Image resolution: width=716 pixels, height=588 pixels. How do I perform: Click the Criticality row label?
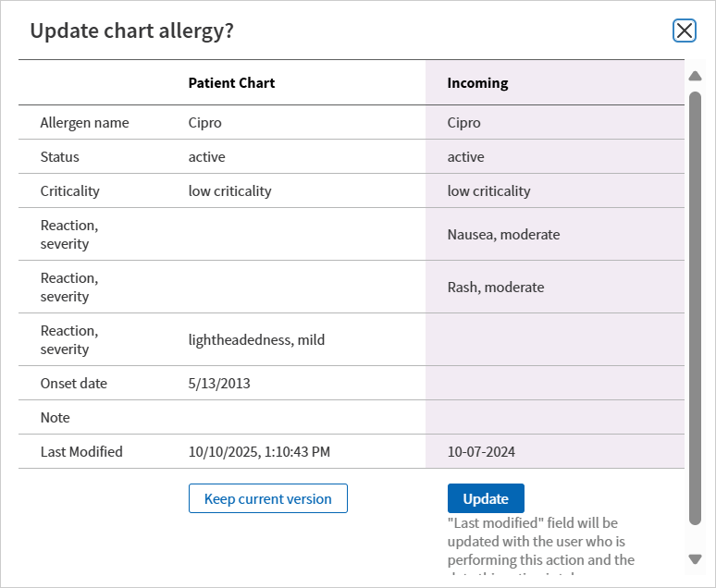pos(69,190)
